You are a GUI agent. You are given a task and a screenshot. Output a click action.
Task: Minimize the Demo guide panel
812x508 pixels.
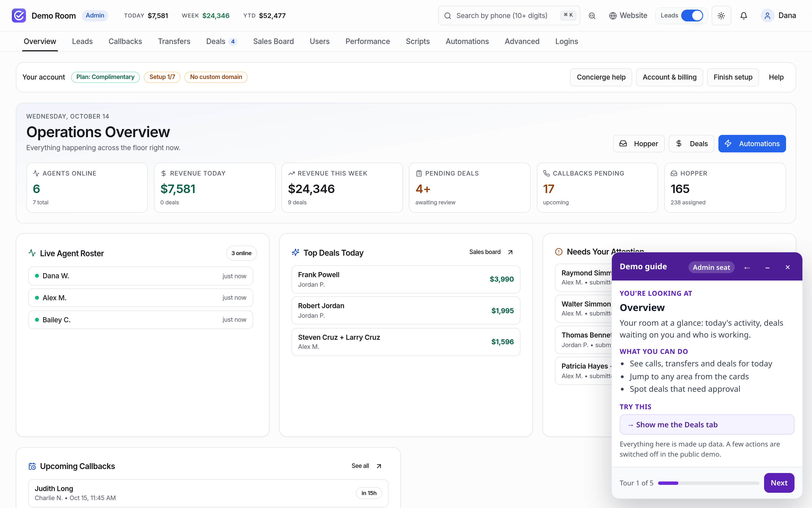[767, 268]
